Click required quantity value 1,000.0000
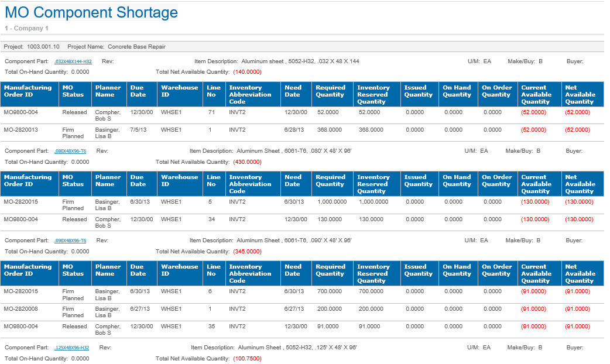This screenshot has width=610, height=364. (333, 202)
